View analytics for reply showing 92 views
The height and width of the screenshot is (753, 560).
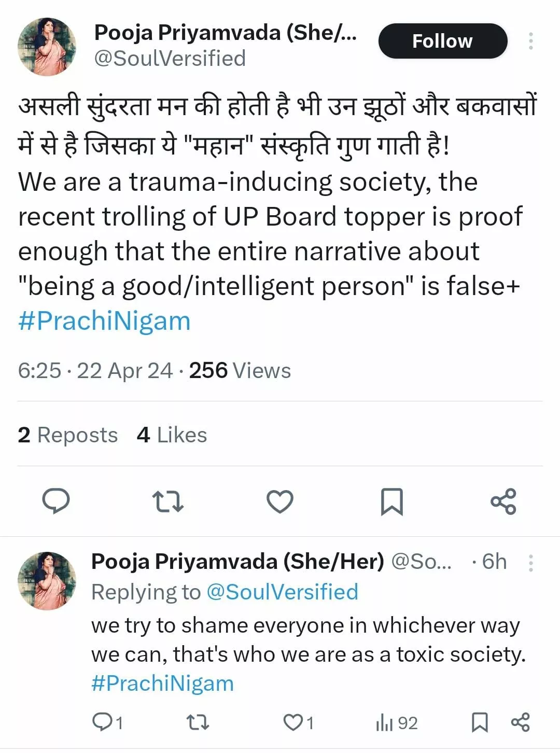[396, 722]
